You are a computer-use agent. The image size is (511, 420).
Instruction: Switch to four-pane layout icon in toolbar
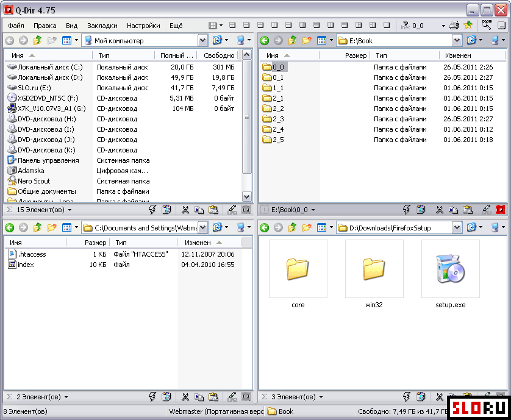pyautogui.click(x=232, y=25)
